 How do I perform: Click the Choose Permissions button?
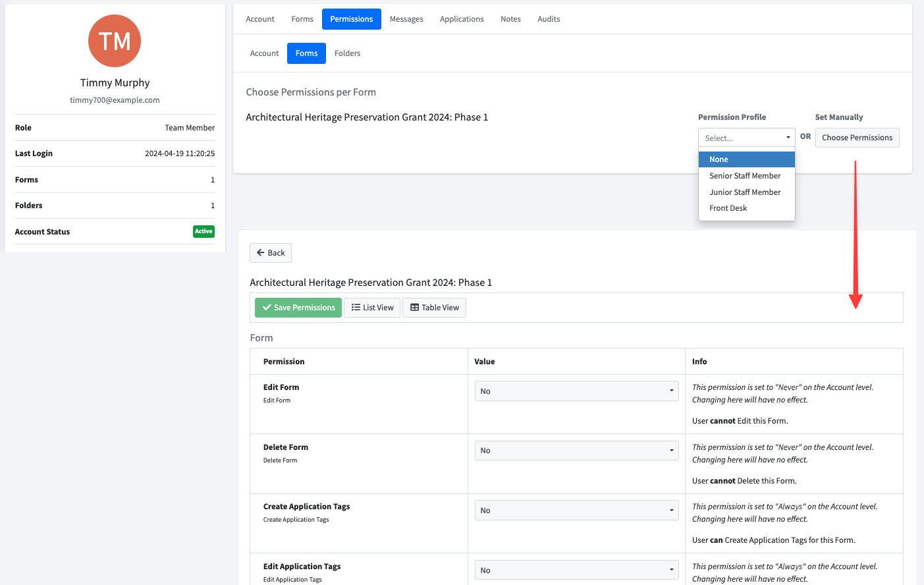coord(857,138)
